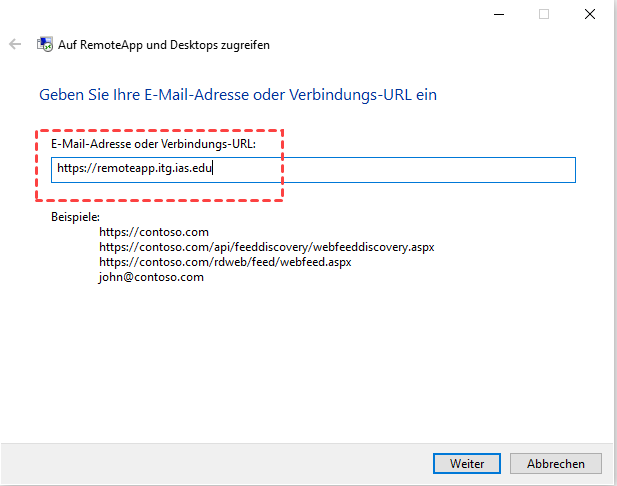Click the example text 'https://contoso.com'
The width and height of the screenshot is (617, 486).
tap(154, 232)
